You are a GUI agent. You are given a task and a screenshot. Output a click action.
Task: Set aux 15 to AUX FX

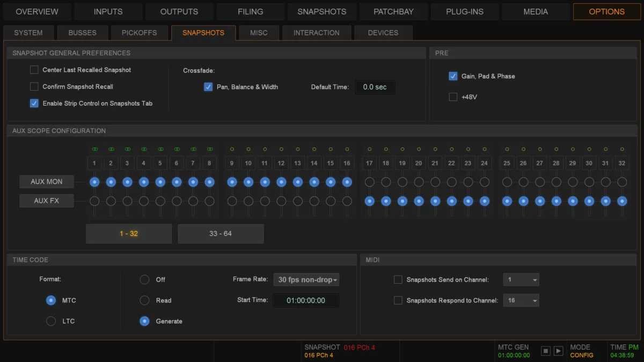[x=331, y=201]
